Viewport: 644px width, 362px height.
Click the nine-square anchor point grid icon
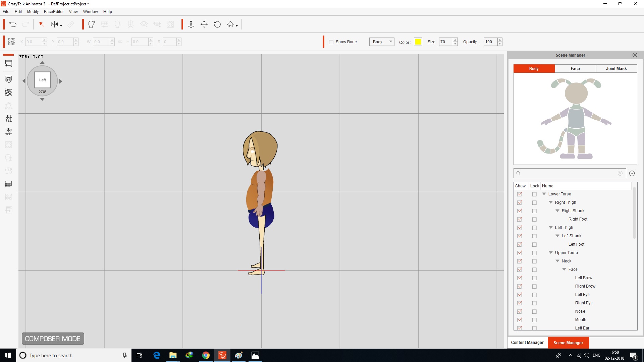point(12,42)
